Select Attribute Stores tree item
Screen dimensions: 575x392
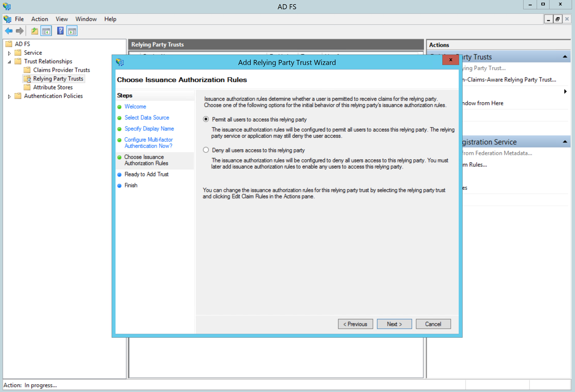(x=53, y=87)
